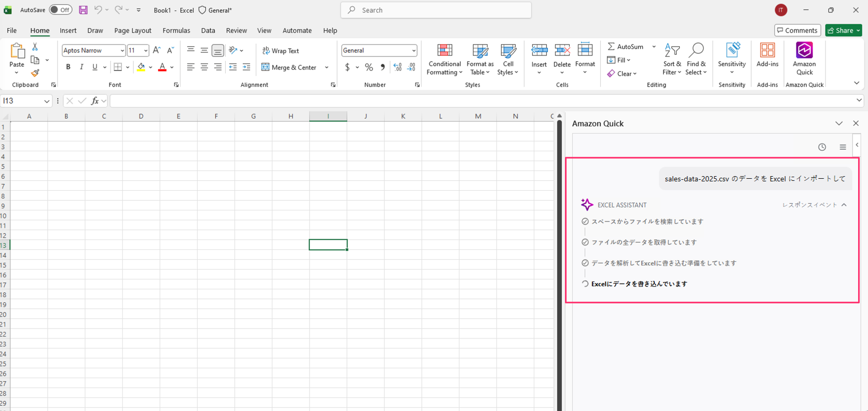Click the Merge & Center button
The image size is (868, 411).
click(x=289, y=67)
